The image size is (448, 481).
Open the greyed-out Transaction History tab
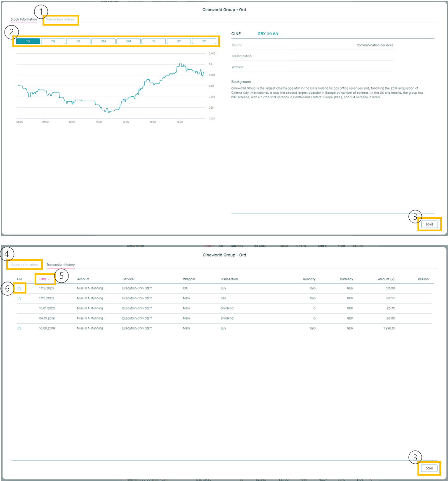pyautogui.click(x=60, y=19)
